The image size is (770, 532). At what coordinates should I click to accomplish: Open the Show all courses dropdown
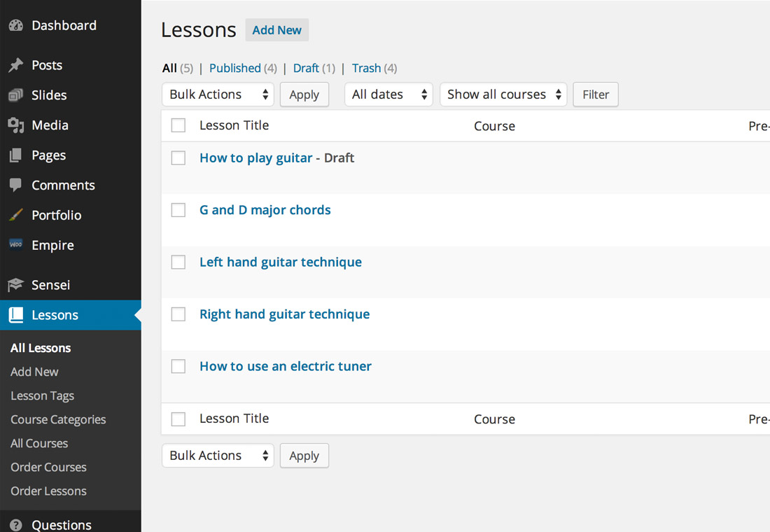point(503,94)
